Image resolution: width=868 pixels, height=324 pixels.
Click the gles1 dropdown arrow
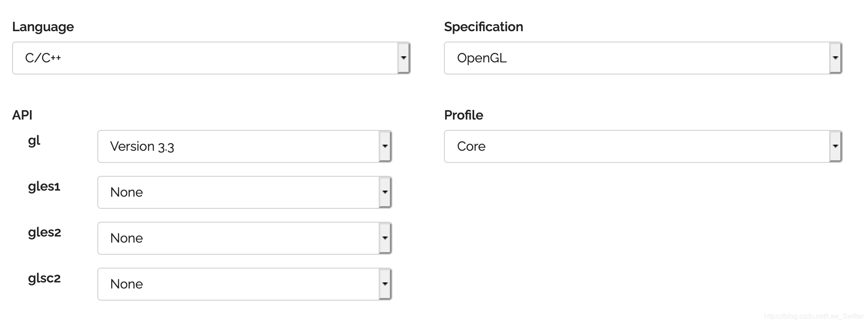385,192
